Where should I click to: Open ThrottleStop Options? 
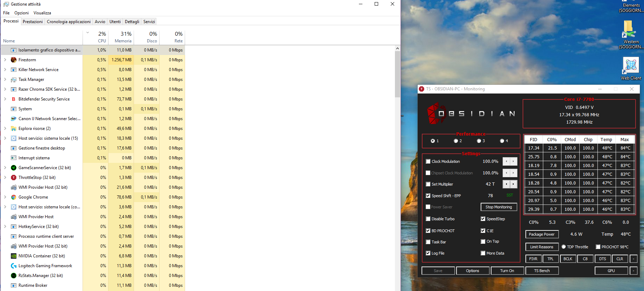pyautogui.click(x=472, y=271)
